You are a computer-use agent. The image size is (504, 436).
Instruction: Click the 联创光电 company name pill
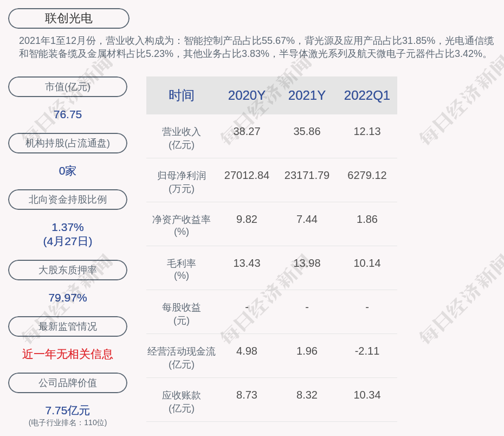tap(69, 18)
